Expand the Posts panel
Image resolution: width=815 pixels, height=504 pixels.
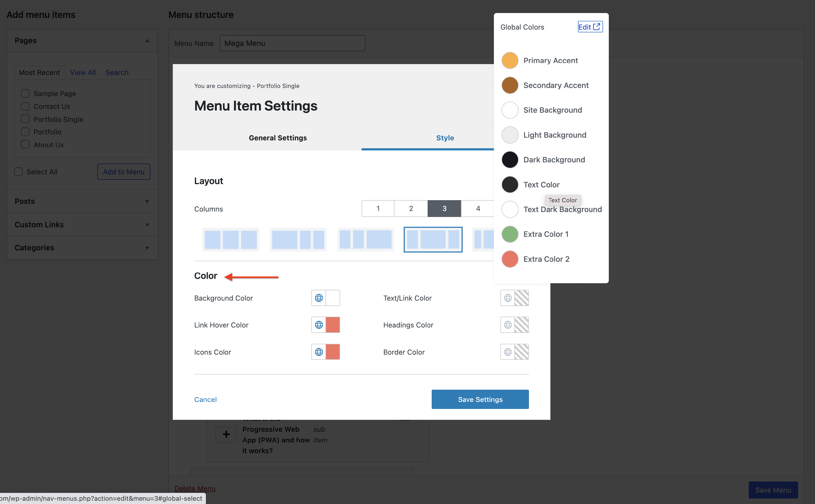tap(147, 201)
